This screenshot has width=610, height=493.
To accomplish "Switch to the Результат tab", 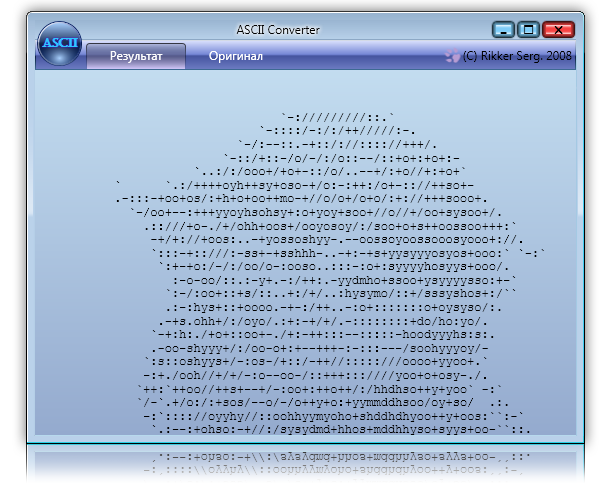I will (x=136, y=56).
